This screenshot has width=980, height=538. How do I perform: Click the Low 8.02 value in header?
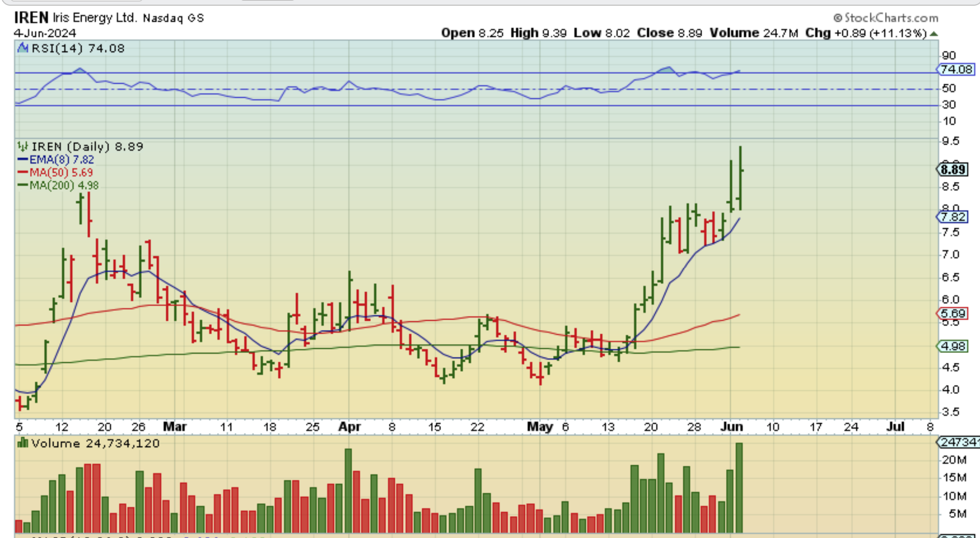pyautogui.click(x=602, y=33)
